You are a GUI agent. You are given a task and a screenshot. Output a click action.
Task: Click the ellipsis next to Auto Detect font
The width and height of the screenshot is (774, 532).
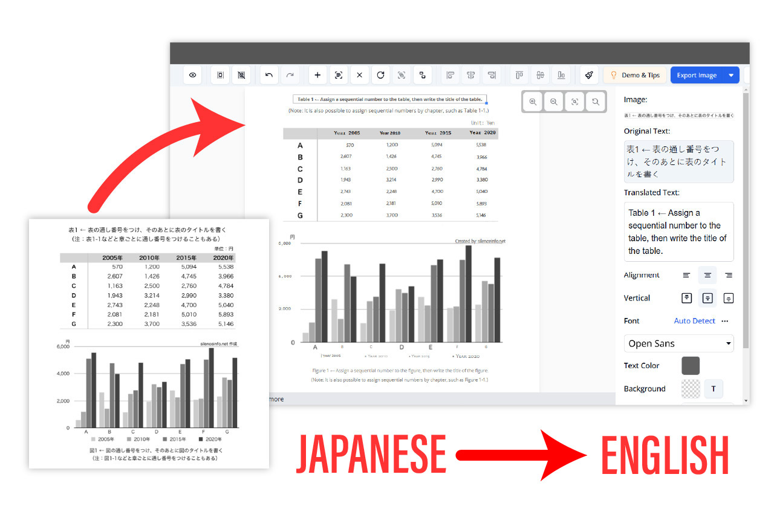coord(724,321)
